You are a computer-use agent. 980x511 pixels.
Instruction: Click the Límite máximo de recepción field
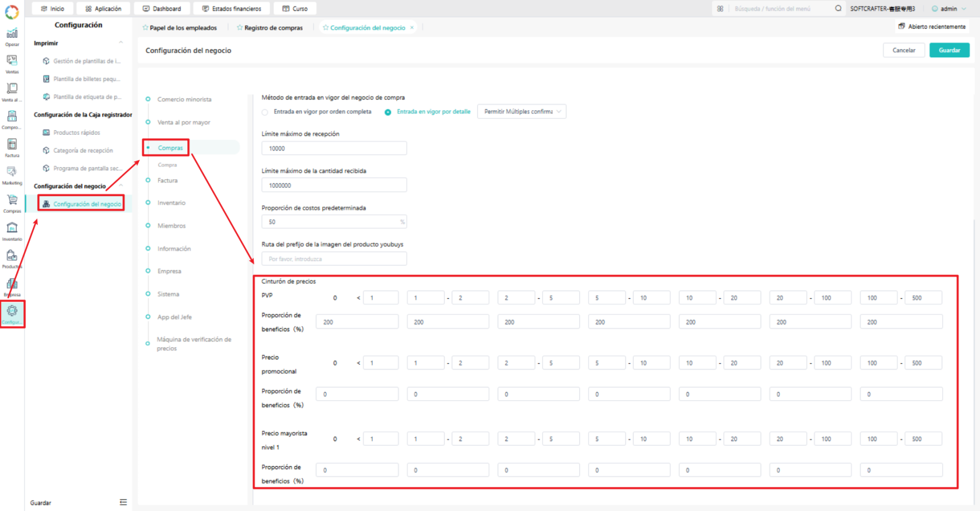(x=334, y=148)
